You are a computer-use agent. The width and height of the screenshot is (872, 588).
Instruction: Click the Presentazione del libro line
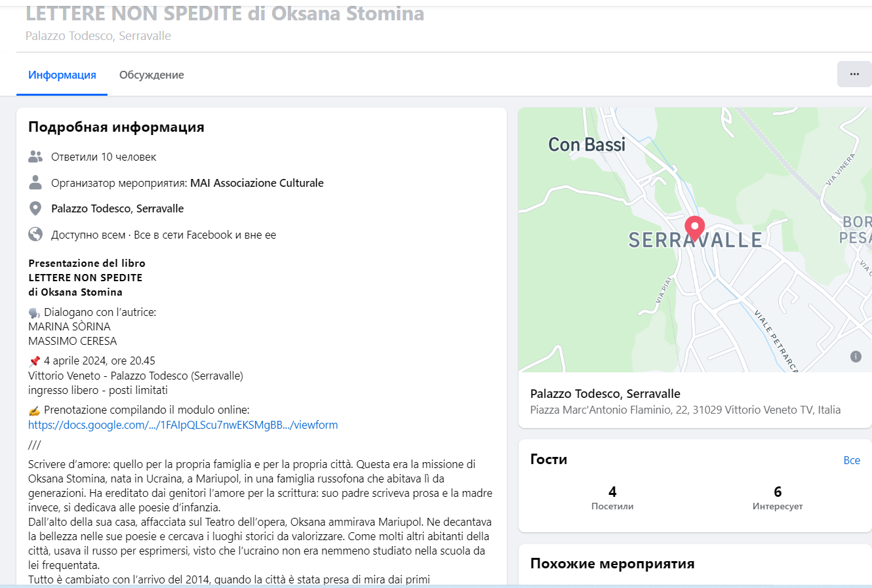click(x=87, y=263)
